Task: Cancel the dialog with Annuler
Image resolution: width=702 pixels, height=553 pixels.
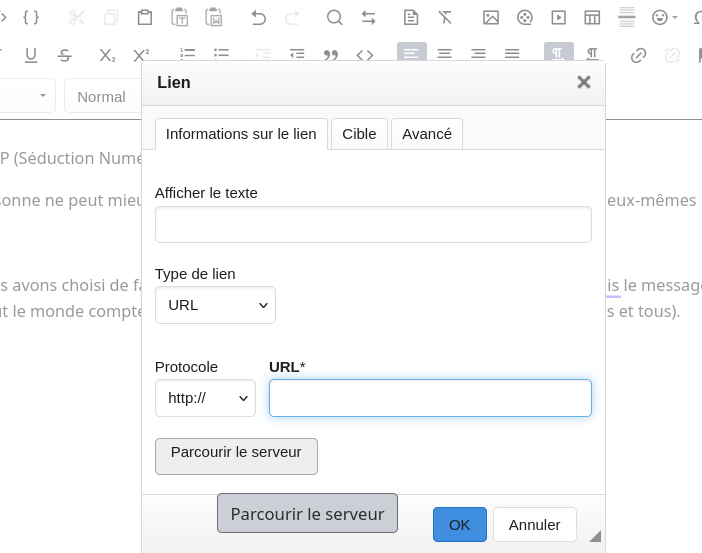Action: coord(535,524)
